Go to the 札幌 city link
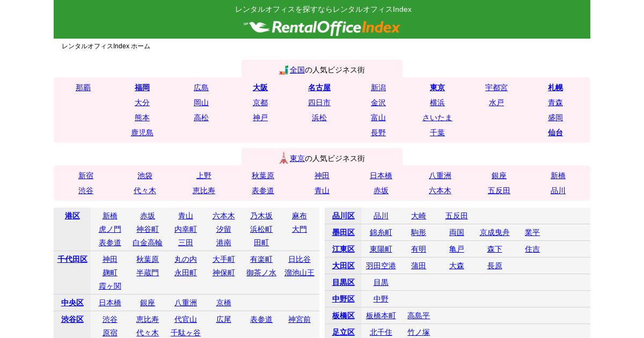 point(555,87)
